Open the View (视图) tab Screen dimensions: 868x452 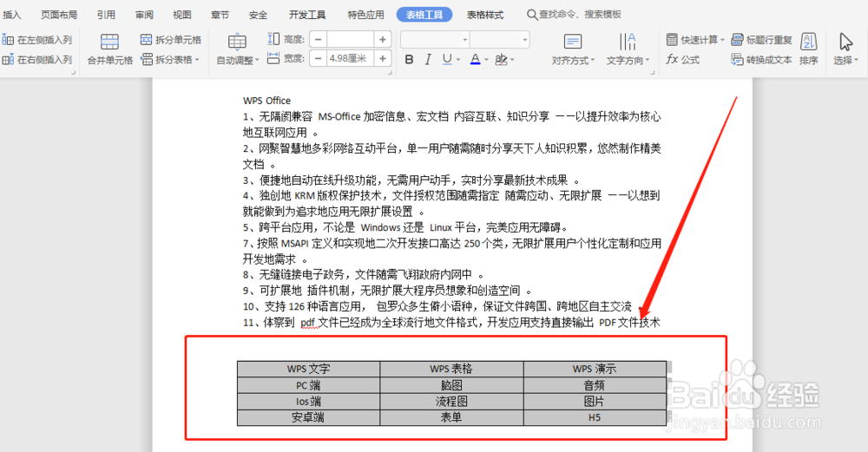(182, 15)
